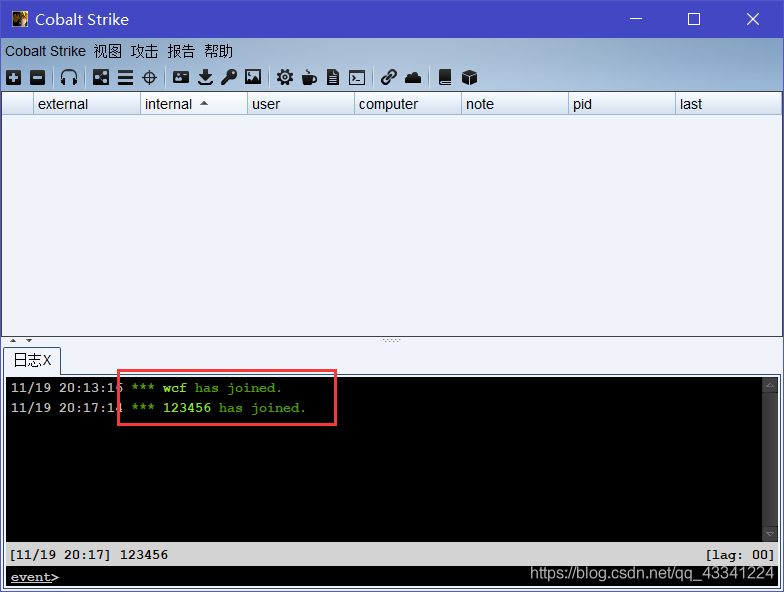Sort by internal column header

(194, 104)
